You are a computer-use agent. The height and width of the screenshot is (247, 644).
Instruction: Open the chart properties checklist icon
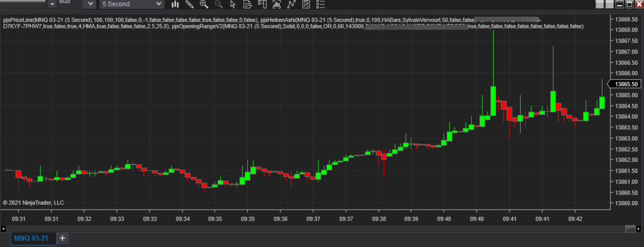point(306,4)
